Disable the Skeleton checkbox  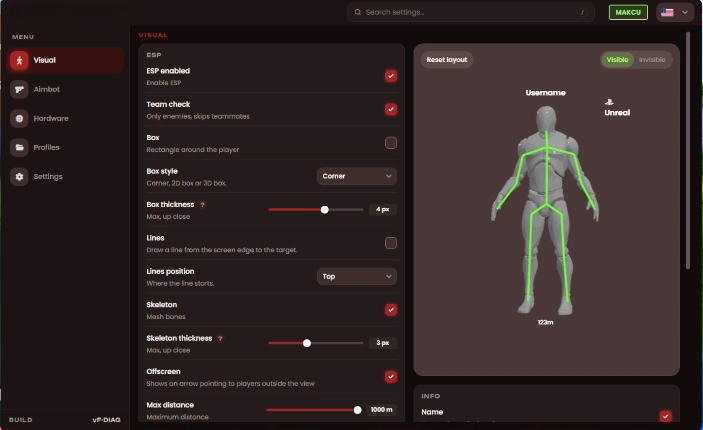pyautogui.click(x=391, y=310)
